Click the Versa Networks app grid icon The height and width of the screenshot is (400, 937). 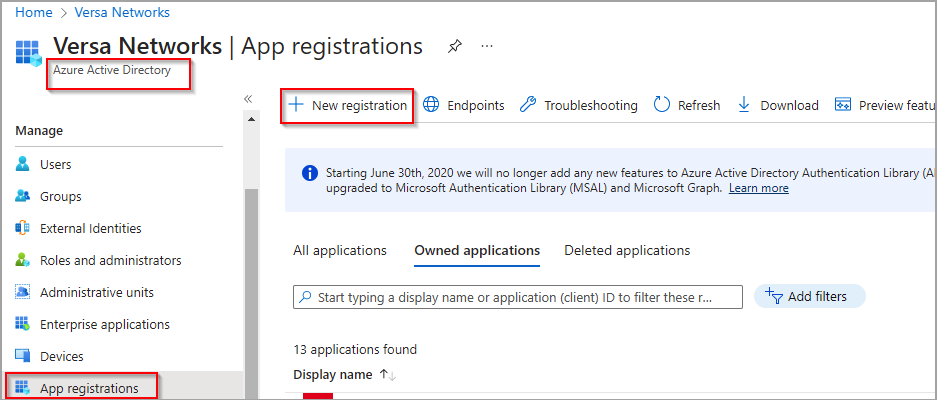[x=27, y=54]
